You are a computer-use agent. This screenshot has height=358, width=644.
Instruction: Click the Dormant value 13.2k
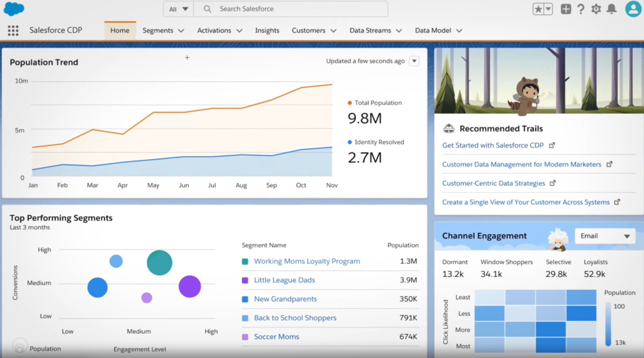pos(453,274)
